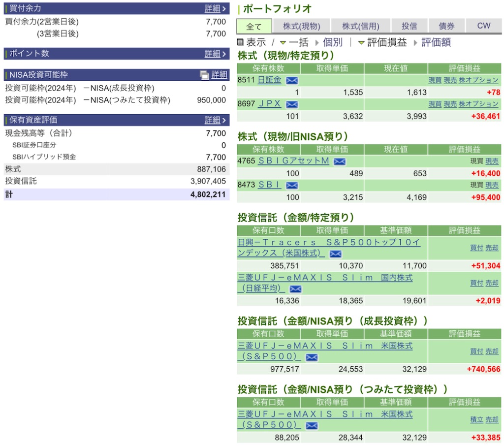
Task: Click 現売 for SBIGアセットM
Action: point(492,161)
